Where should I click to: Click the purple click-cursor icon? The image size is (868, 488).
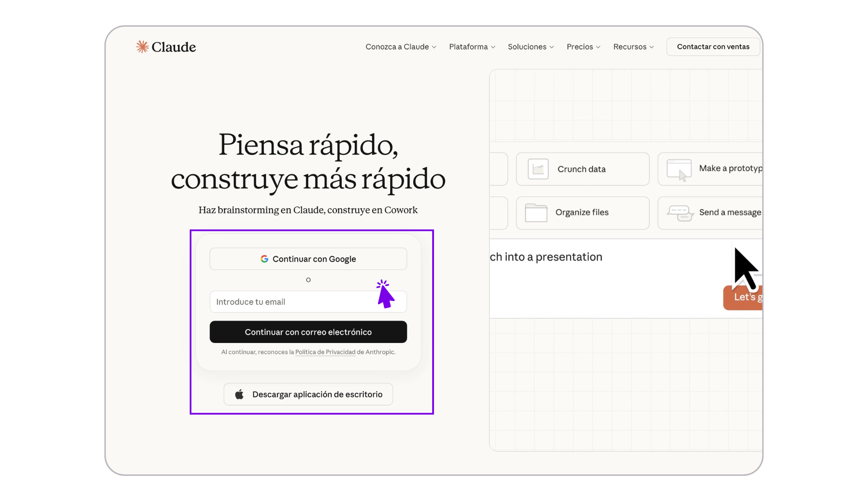[385, 294]
